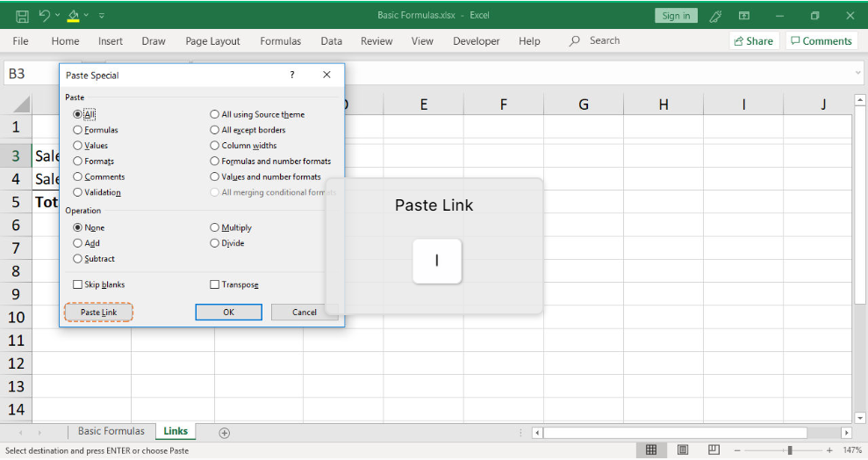Open the Data ribbon tab
Screen dimensions: 868x460
tap(331, 41)
